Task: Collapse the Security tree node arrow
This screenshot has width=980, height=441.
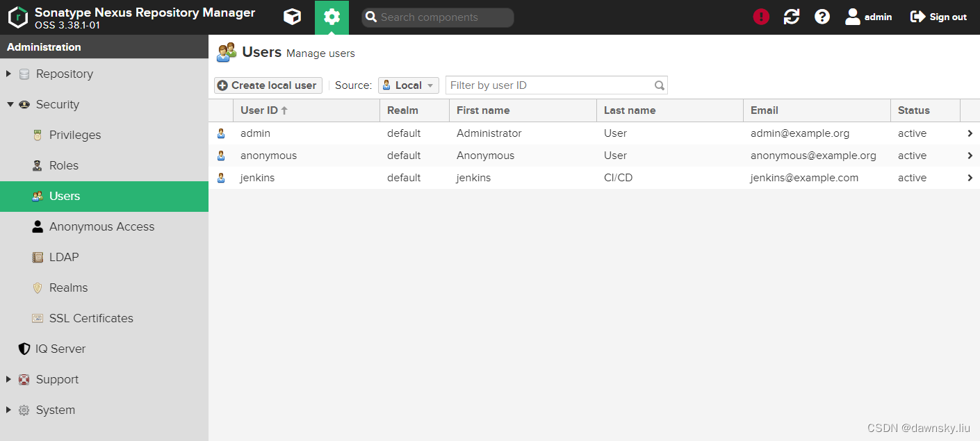Action: pyautogui.click(x=10, y=104)
